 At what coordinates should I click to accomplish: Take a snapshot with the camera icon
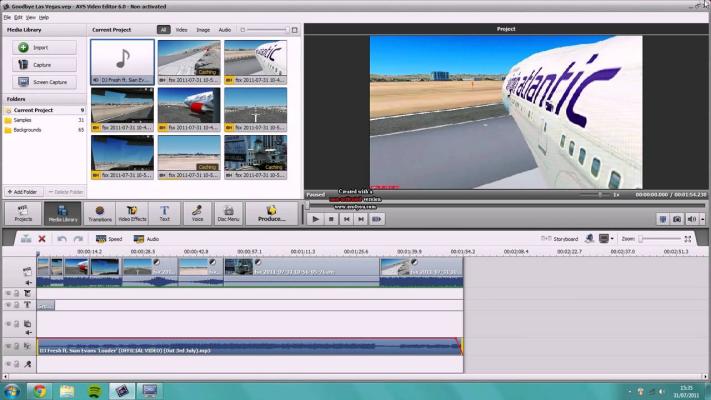(x=677, y=220)
